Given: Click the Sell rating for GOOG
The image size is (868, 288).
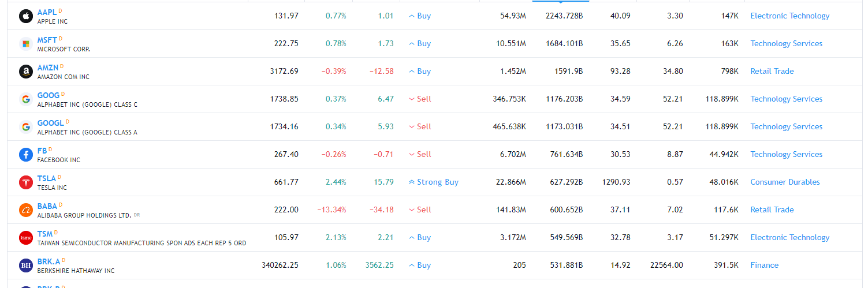Looking at the screenshot, I should pos(420,99).
